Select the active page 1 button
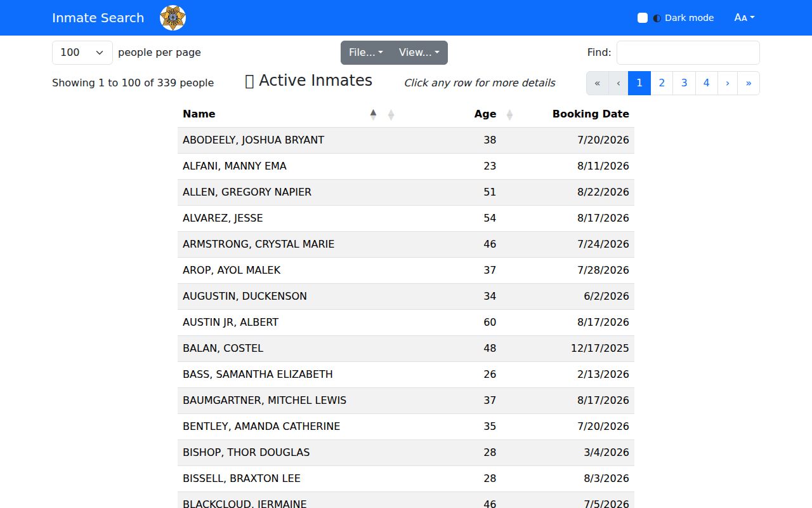The height and width of the screenshot is (508, 812). [x=639, y=83]
